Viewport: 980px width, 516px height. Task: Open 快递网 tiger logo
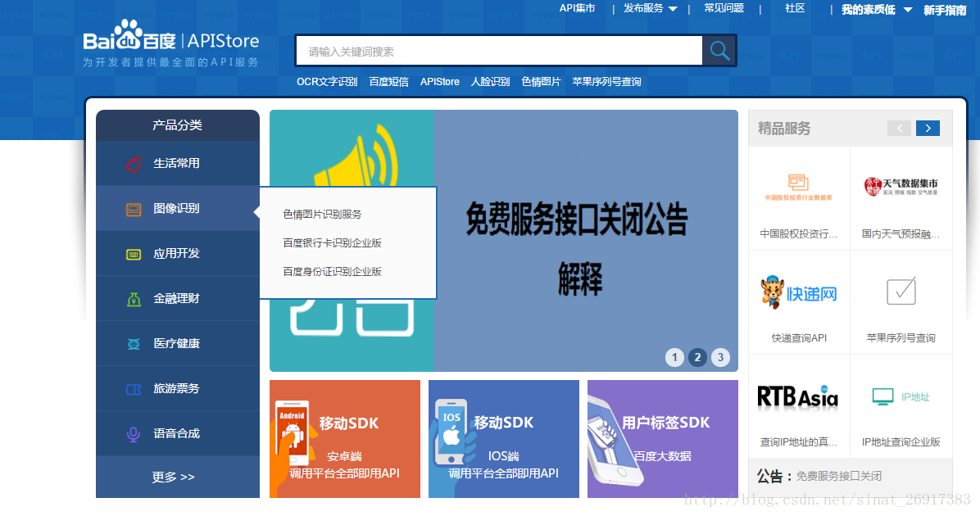[799, 292]
